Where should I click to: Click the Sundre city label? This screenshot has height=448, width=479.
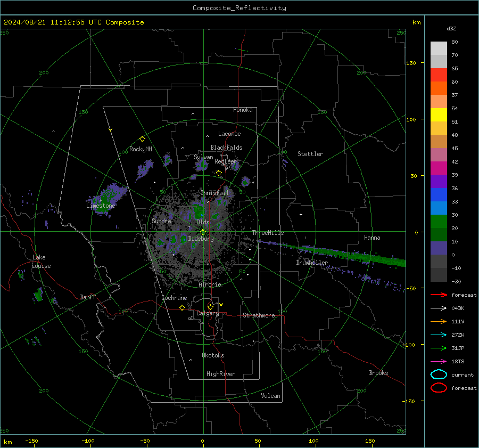click(x=161, y=221)
